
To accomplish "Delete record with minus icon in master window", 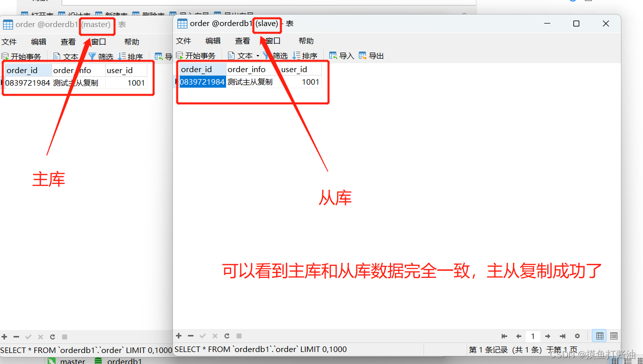I will [16, 337].
